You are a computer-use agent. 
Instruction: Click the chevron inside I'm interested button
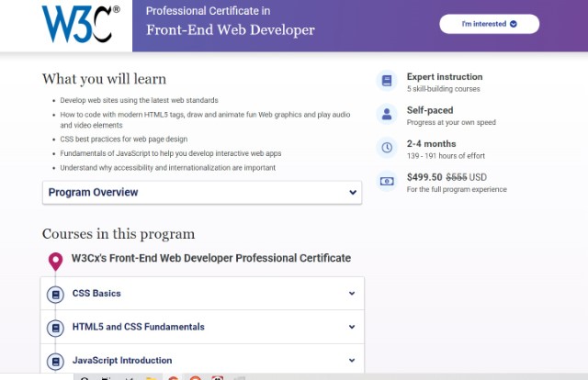[514, 24]
